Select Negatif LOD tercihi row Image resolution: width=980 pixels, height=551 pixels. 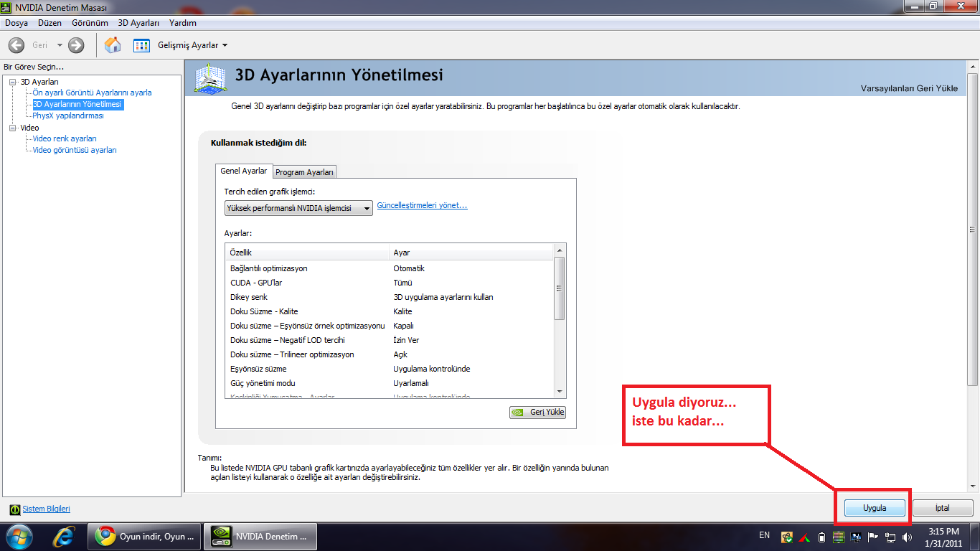[390, 340]
